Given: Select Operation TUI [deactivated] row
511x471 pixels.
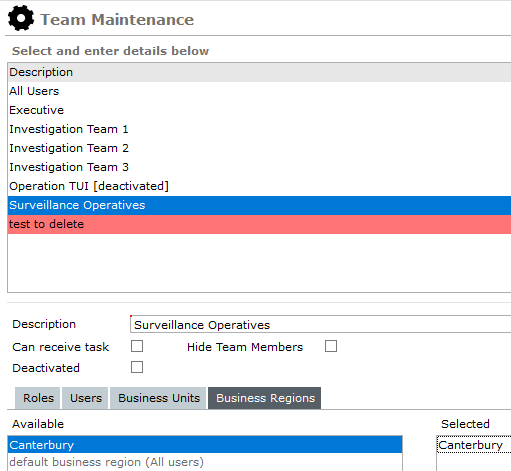Looking at the screenshot, I should 259,186.
